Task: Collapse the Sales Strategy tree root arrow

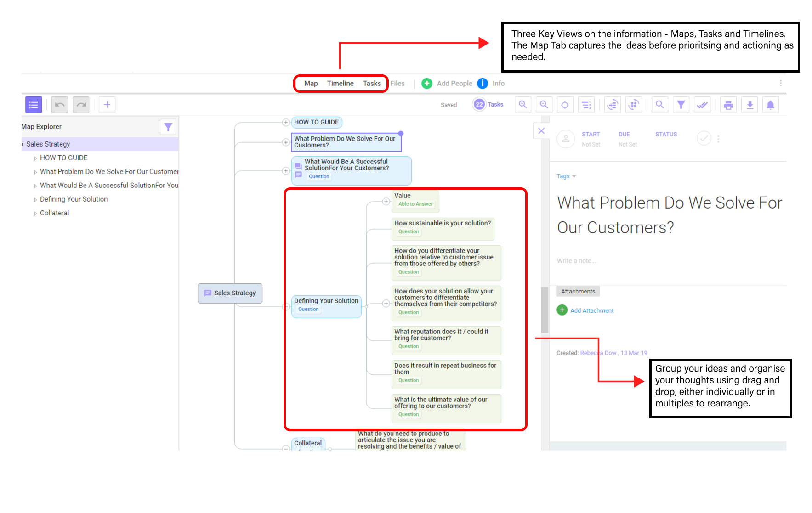Action: coord(23,144)
